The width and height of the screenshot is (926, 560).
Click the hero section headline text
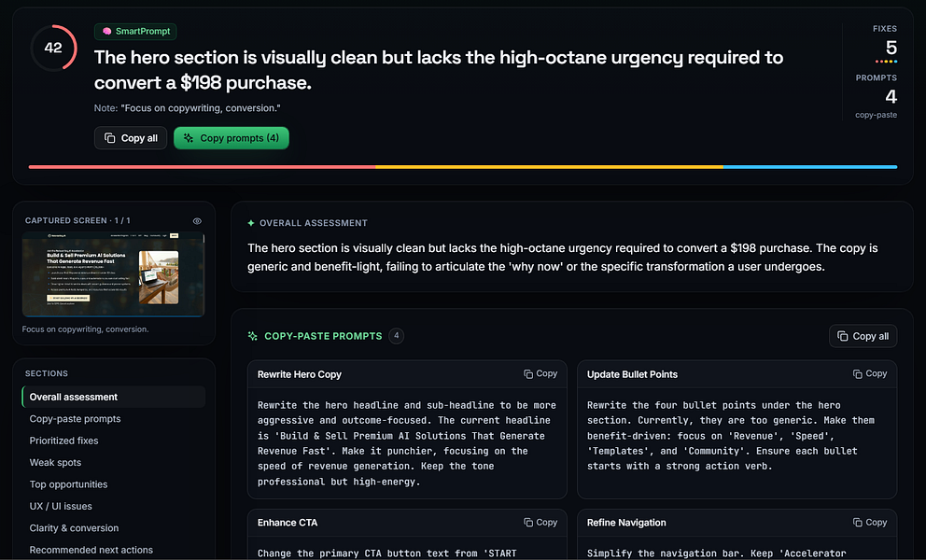click(439, 70)
